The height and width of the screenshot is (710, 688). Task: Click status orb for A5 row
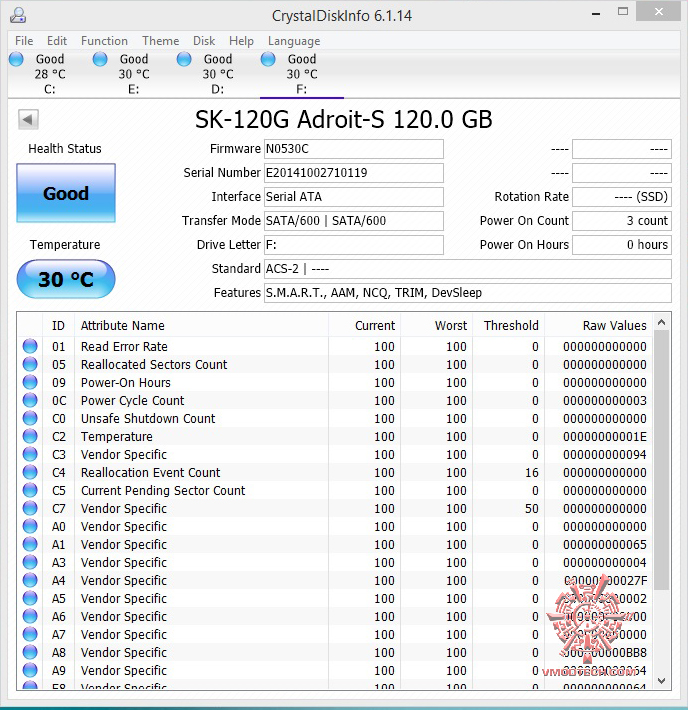click(x=30, y=598)
